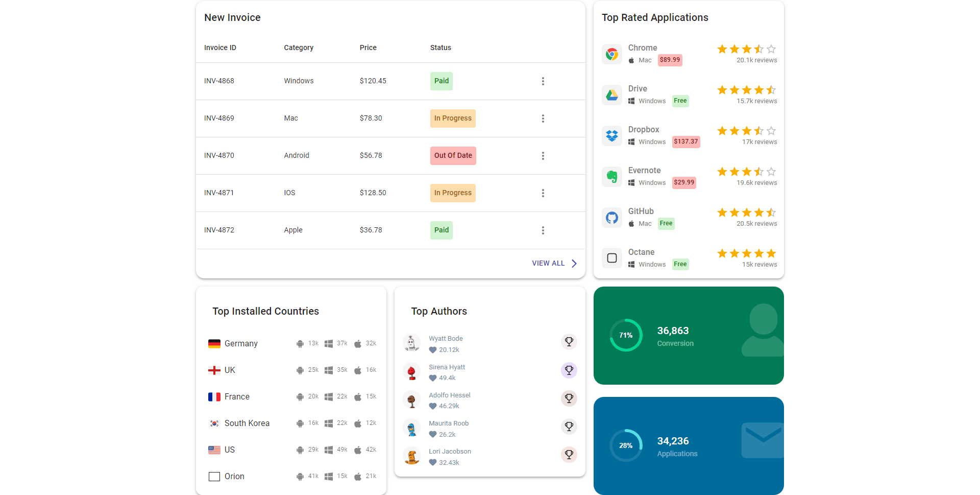This screenshot has width=980, height=495.
Task: Click the 34,236 Applications card
Action: [x=689, y=446]
